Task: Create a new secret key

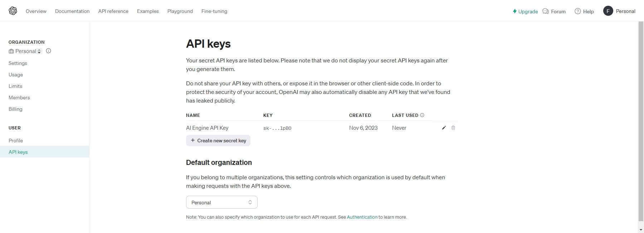Action: click(218, 141)
